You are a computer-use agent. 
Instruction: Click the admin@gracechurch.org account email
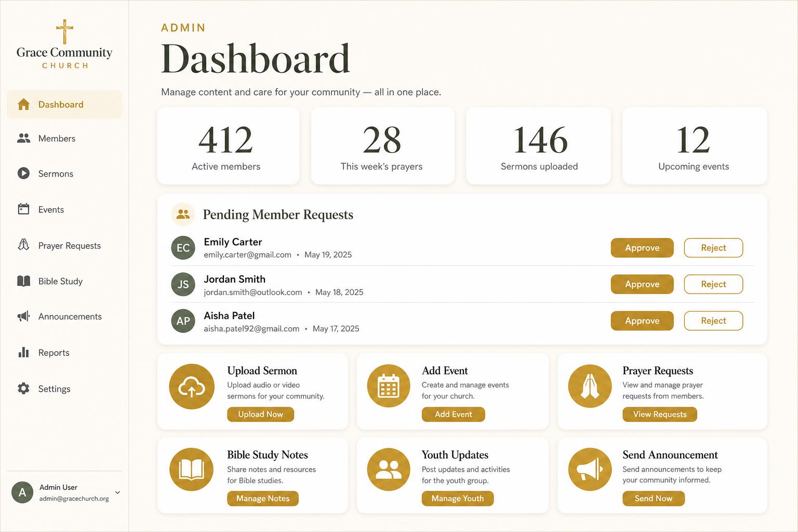click(74, 499)
